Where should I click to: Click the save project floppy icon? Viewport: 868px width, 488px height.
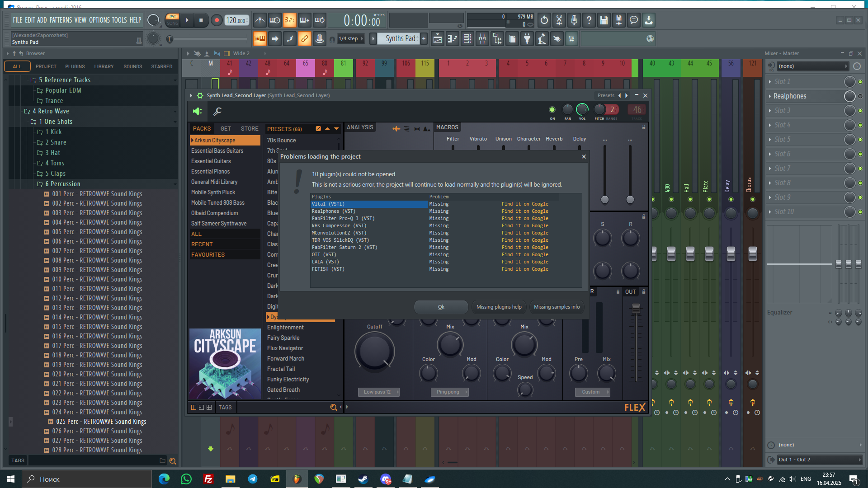click(604, 20)
